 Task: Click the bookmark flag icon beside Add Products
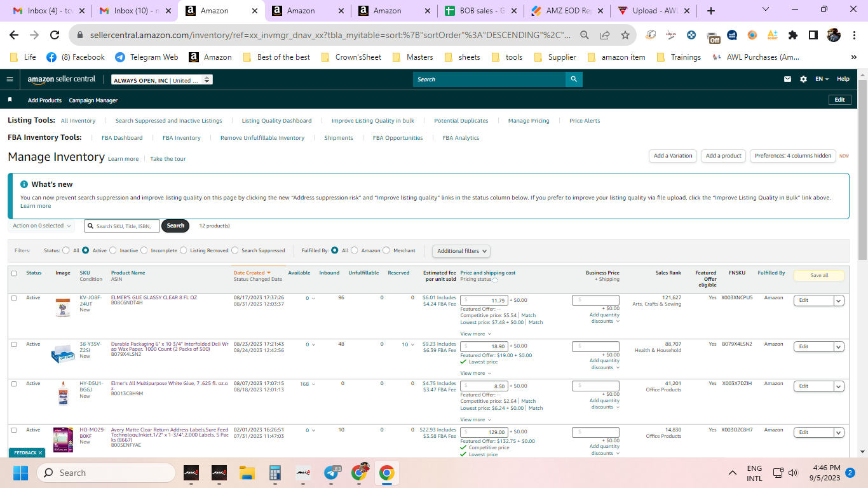(10, 100)
